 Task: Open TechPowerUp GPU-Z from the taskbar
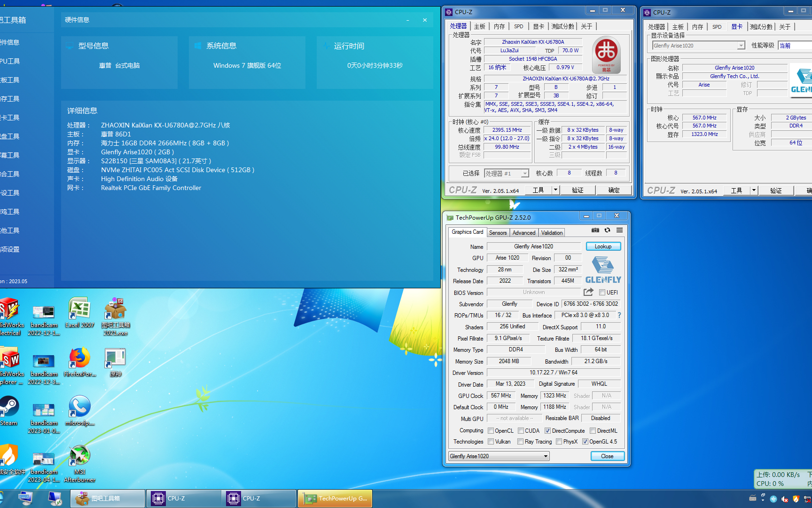pyautogui.click(x=335, y=499)
